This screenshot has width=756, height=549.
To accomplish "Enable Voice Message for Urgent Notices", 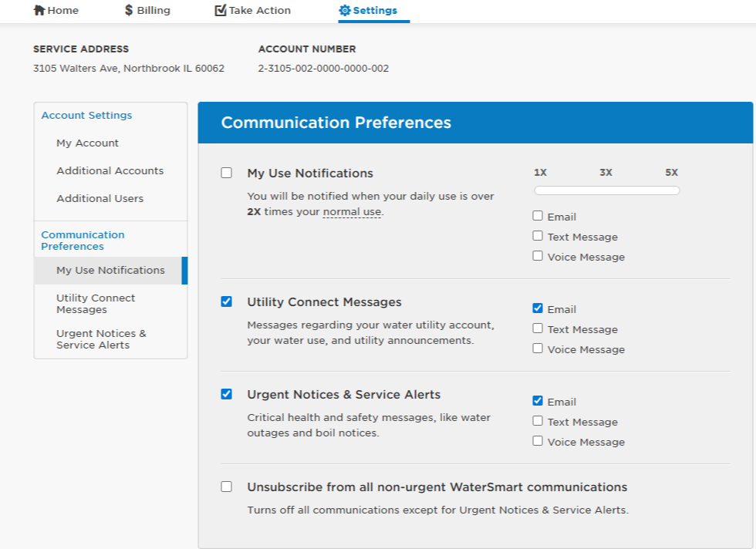I will (538, 440).
